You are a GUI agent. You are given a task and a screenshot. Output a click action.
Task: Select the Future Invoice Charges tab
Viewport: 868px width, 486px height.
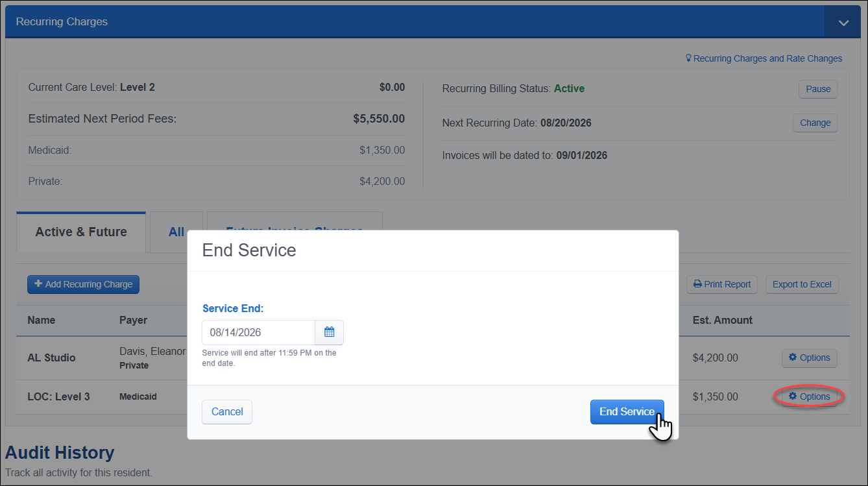(x=295, y=232)
